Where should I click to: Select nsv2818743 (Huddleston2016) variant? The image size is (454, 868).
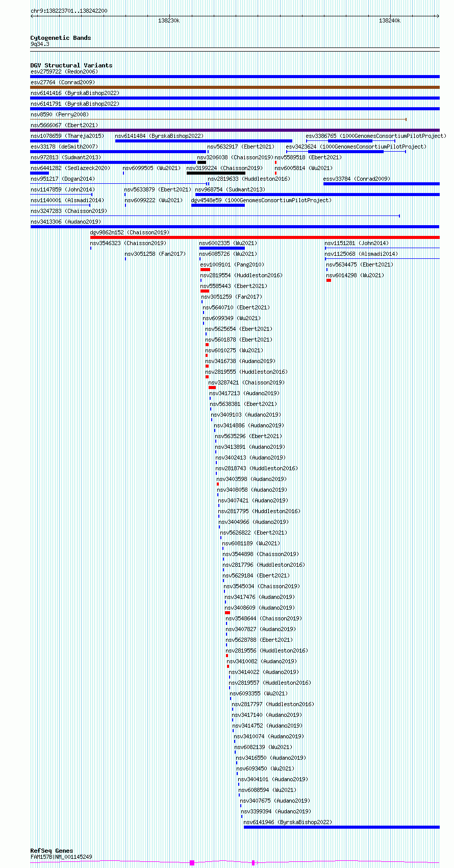[257, 468]
